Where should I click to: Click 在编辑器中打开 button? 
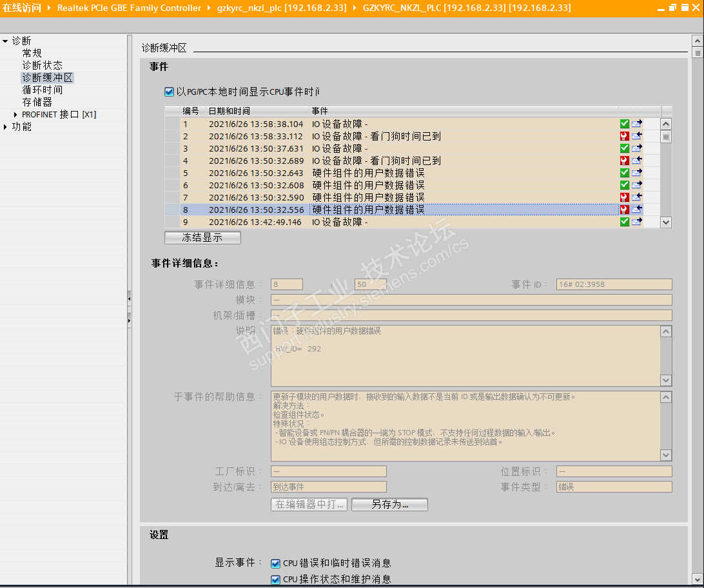click(309, 505)
